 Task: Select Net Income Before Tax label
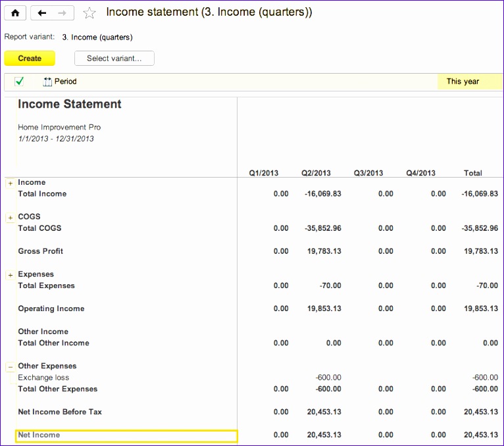tap(60, 412)
